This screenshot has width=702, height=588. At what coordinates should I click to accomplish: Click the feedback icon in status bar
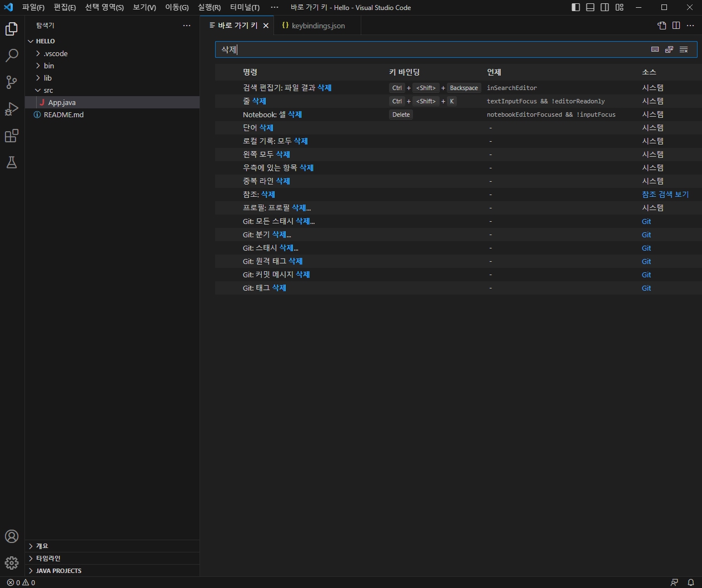tap(674, 582)
